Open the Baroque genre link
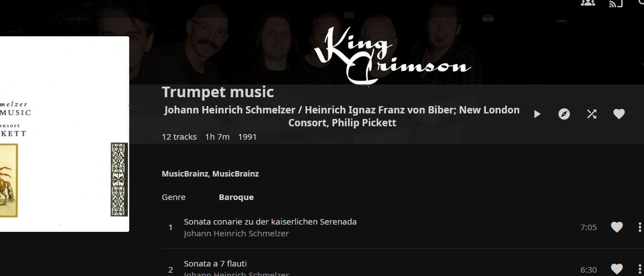This screenshot has width=644, height=276. (x=236, y=197)
